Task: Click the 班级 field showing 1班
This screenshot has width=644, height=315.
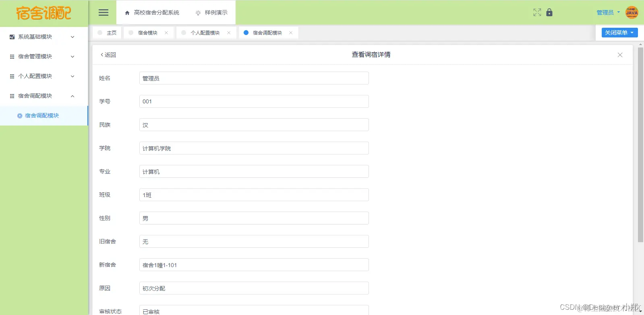Action: coord(254,195)
